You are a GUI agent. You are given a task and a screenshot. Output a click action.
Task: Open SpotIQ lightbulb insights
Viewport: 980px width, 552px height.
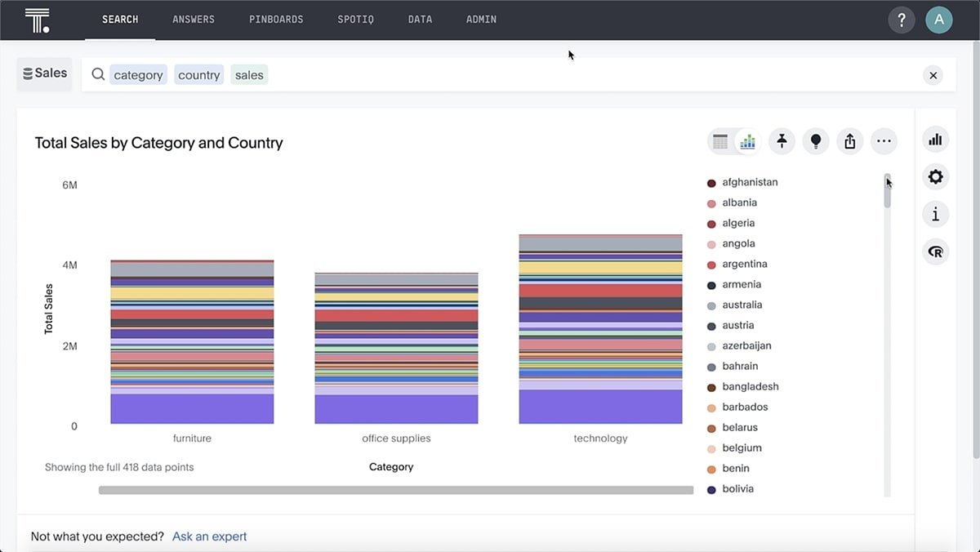(815, 141)
